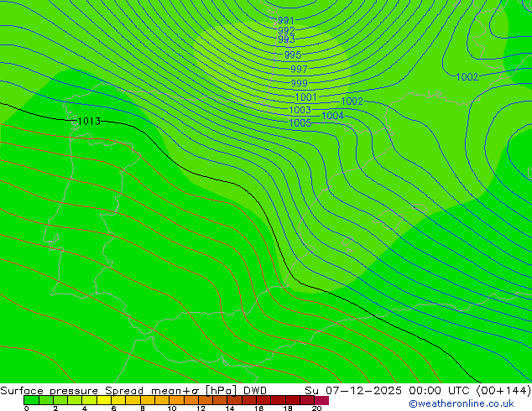This screenshot has width=532, height=411.
Task: Select the 1004 isobar label
Action: click(x=332, y=116)
